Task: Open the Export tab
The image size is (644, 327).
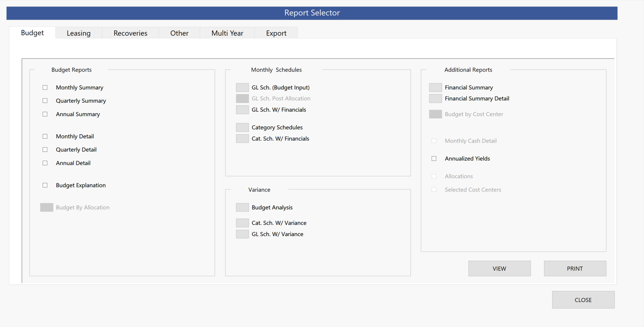Action: point(276,33)
